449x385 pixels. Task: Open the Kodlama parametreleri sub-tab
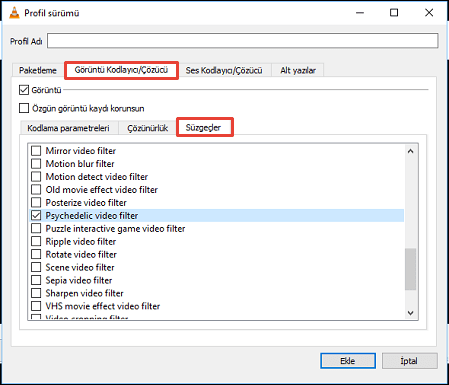[x=68, y=128]
